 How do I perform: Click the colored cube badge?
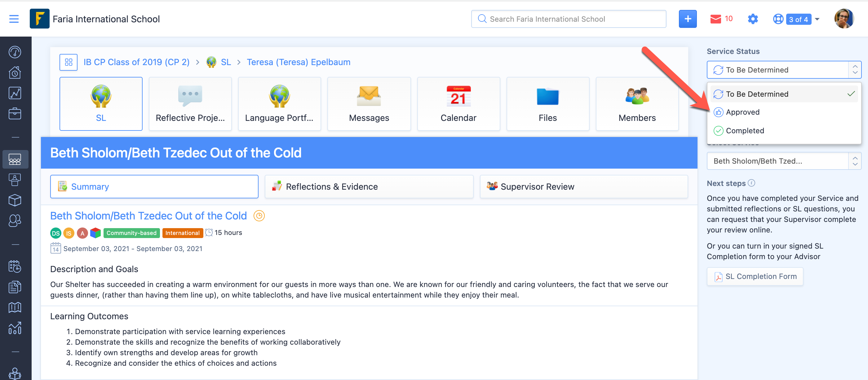(x=95, y=233)
